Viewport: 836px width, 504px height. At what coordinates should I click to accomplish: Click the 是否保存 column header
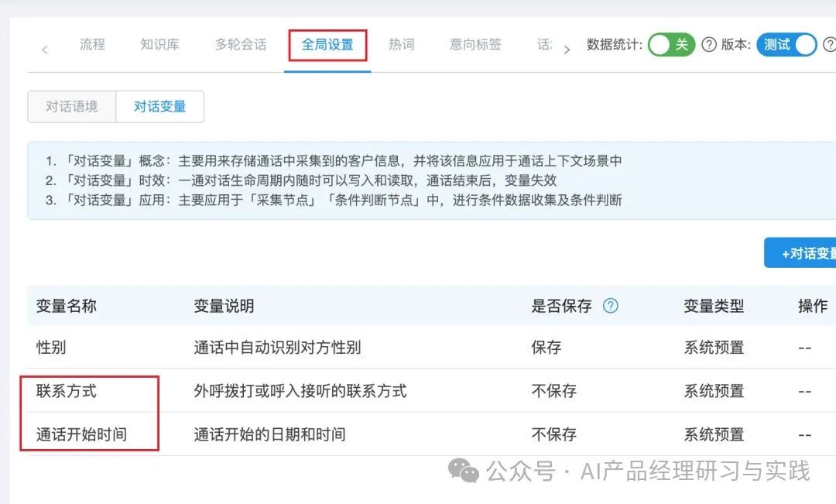click(561, 306)
